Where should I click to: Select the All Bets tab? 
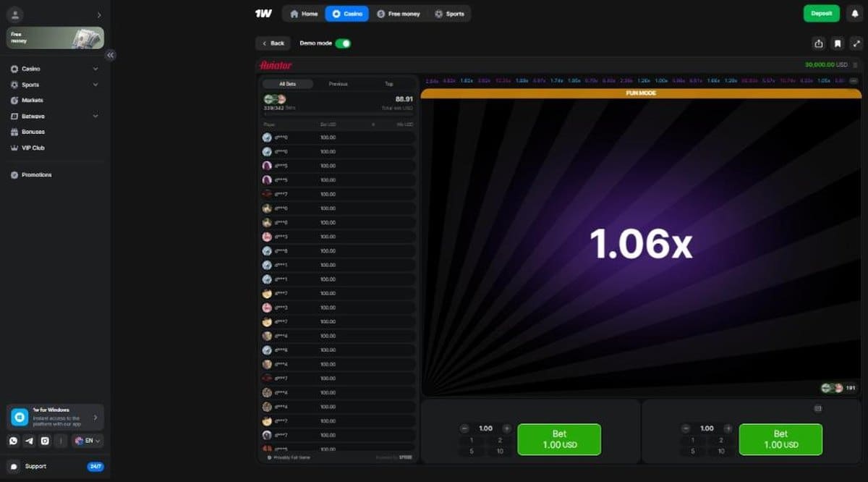(287, 84)
